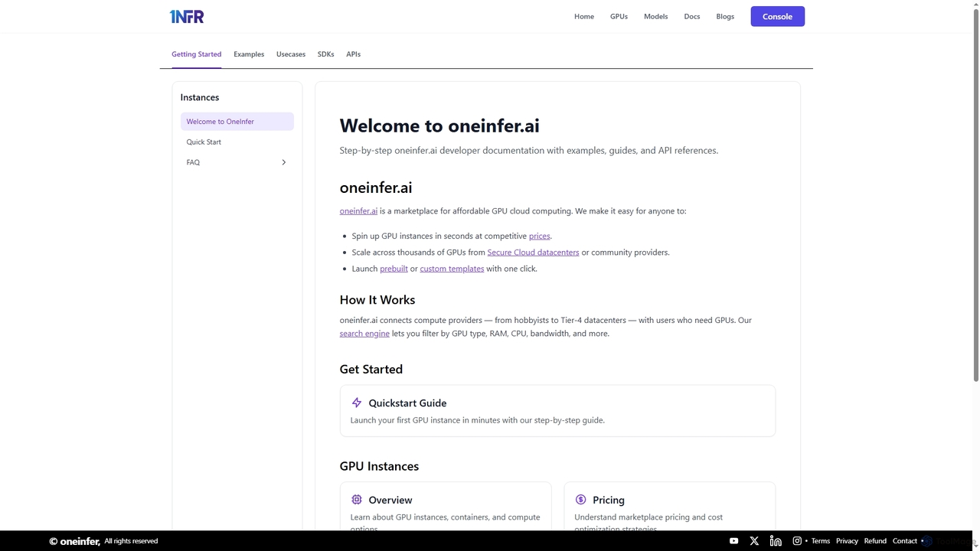Switch to the Usecases tab
This screenshot has width=980, height=551.
(291, 54)
